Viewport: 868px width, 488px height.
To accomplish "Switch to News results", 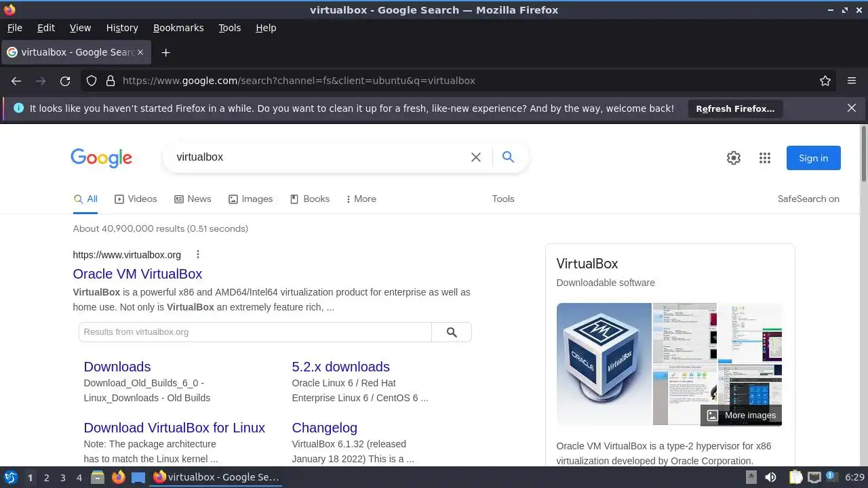I will [x=193, y=199].
